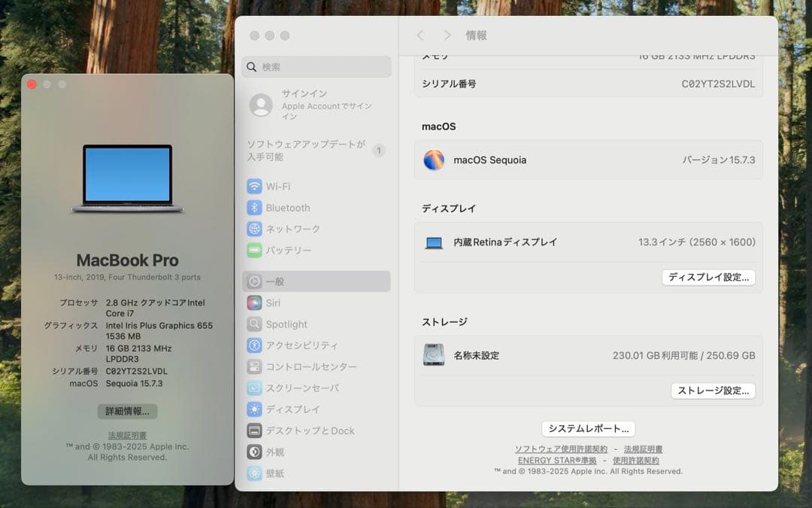812x508 pixels.
Task: Open ディスプレイ設定 from the Displays section
Action: pyautogui.click(x=707, y=277)
